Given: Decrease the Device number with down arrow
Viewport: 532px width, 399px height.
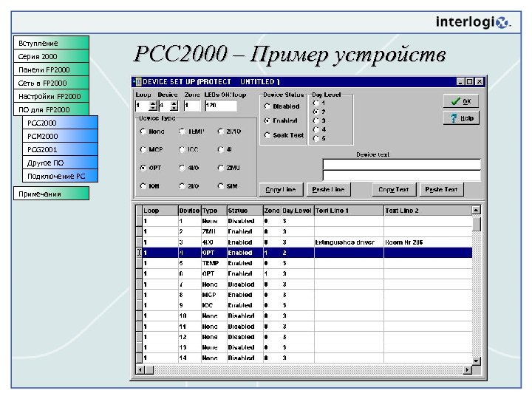Looking at the screenshot, I should [174, 108].
